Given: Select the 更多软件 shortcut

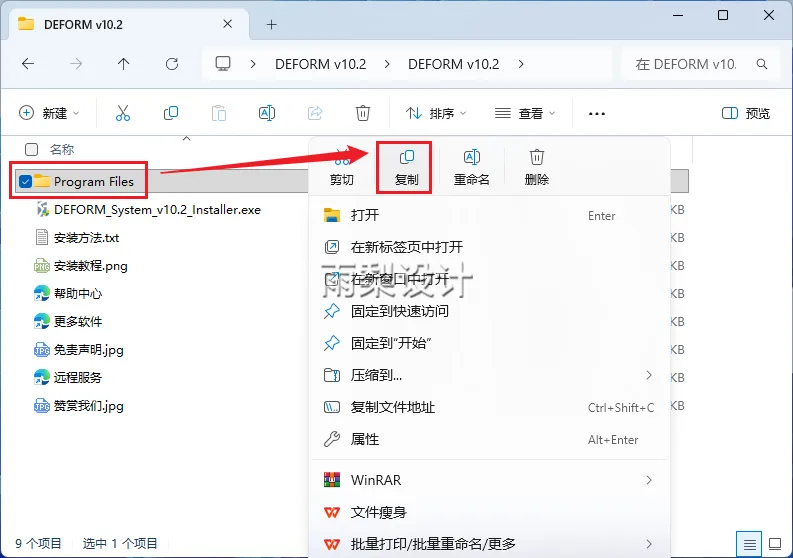Looking at the screenshot, I should click(x=78, y=321).
